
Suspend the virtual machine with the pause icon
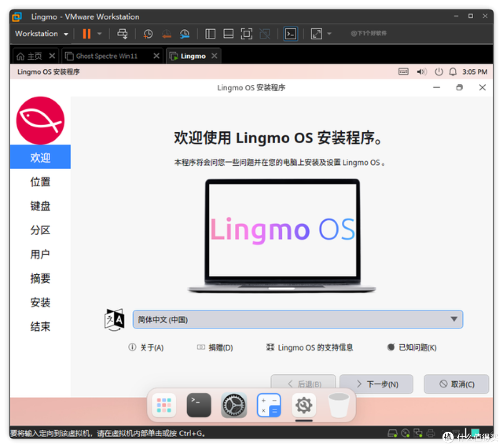click(86, 33)
